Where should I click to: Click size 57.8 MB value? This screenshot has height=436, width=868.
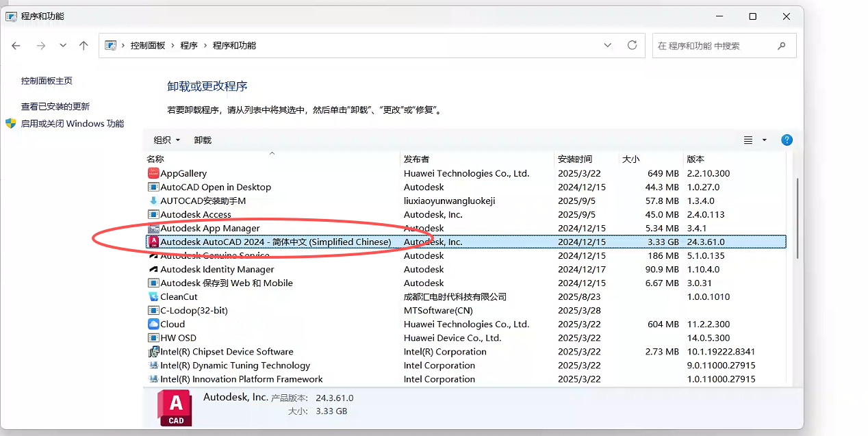[x=662, y=201]
